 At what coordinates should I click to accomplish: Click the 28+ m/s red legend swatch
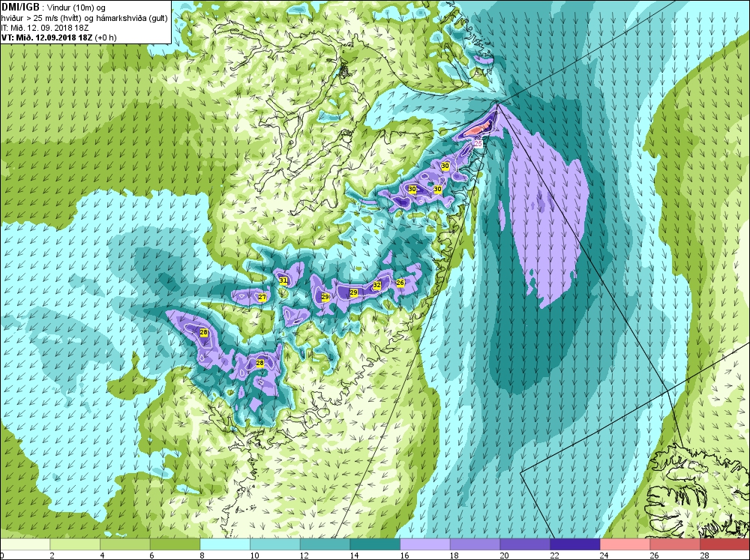tap(724, 544)
